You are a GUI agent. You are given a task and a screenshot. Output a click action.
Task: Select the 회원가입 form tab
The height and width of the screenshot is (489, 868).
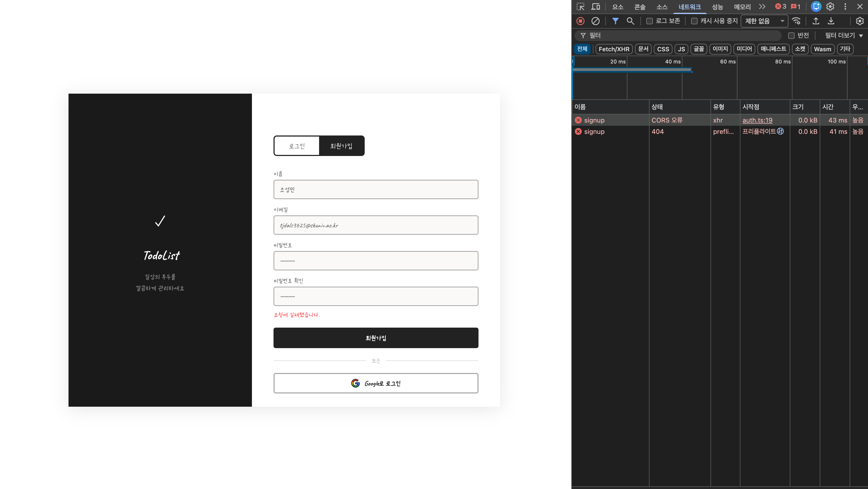(x=341, y=146)
